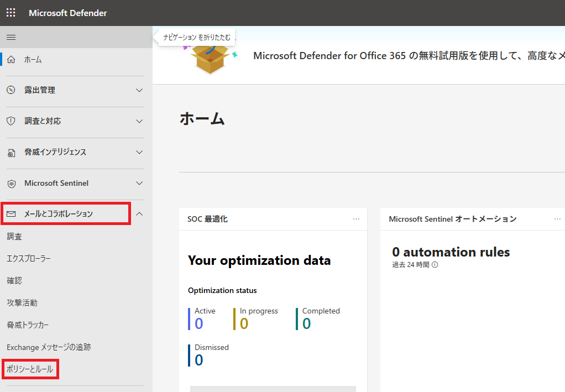This screenshot has width=565, height=392.
Task: Open SOC 最適化 card more options
Action: 356,219
